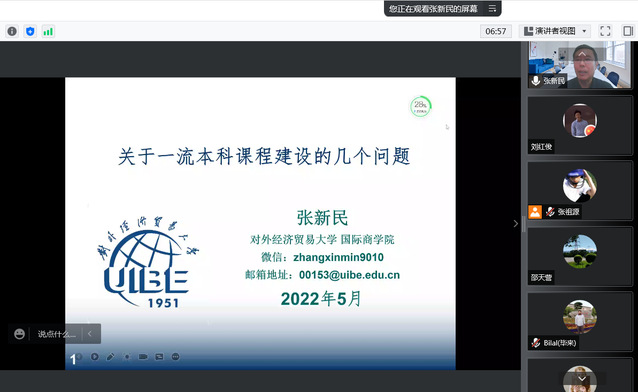
Task: Open the meeting info icon
Action: pyautogui.click(x=12, y=31)
